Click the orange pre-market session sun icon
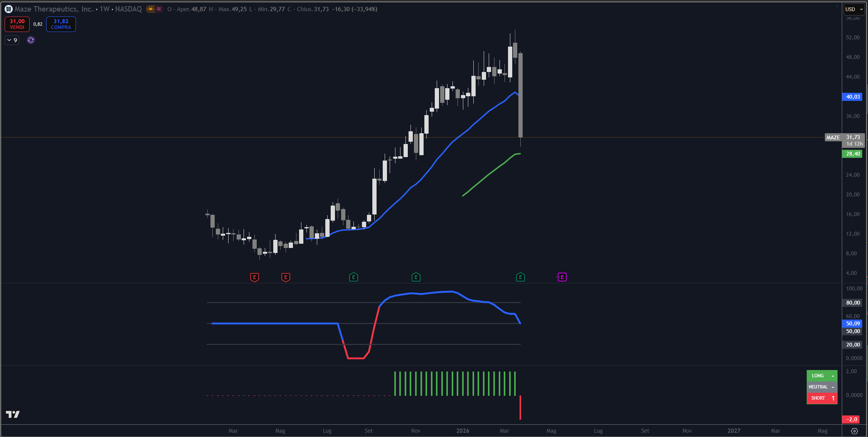The height and width of the screenshot is (437, 868). (x=151, y=9)
